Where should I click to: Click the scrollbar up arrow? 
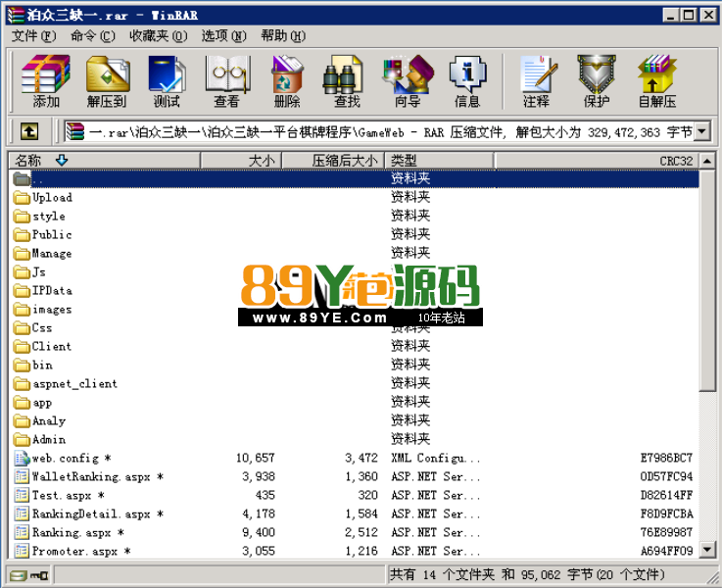pos(706,161)
